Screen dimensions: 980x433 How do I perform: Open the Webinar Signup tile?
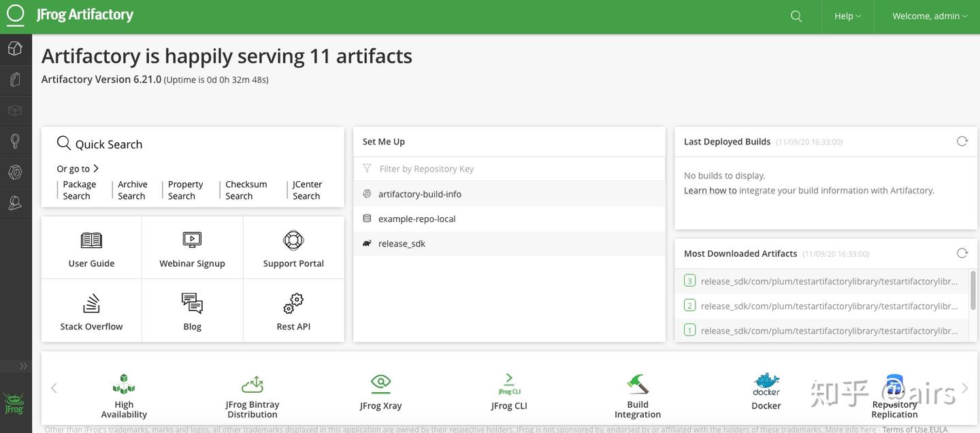pos(192,248)
